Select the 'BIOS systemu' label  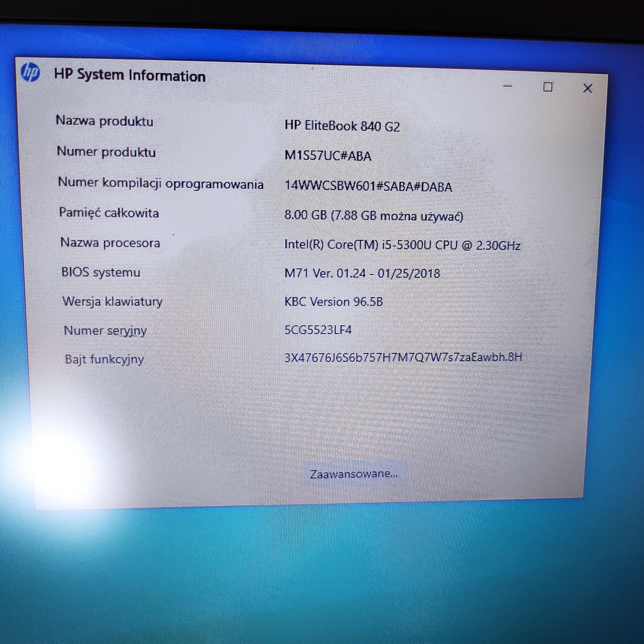(101, 272)
